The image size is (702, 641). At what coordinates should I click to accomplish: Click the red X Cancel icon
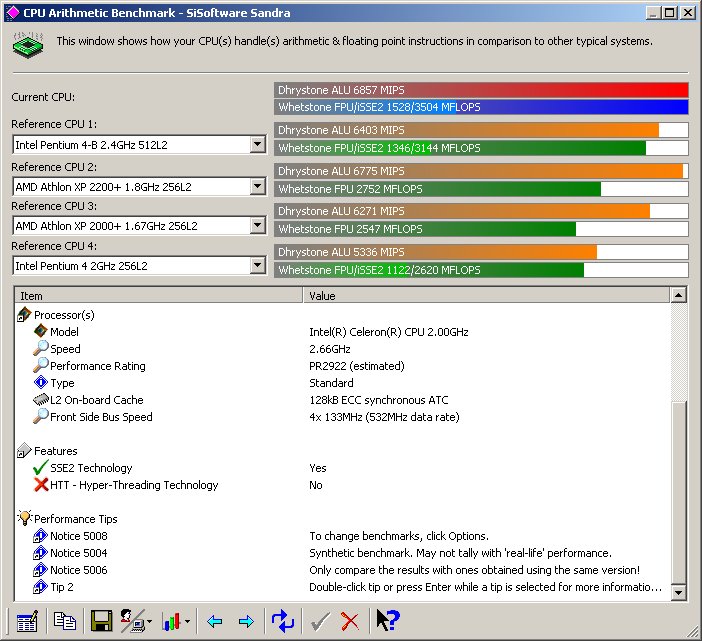coord(350,621)
